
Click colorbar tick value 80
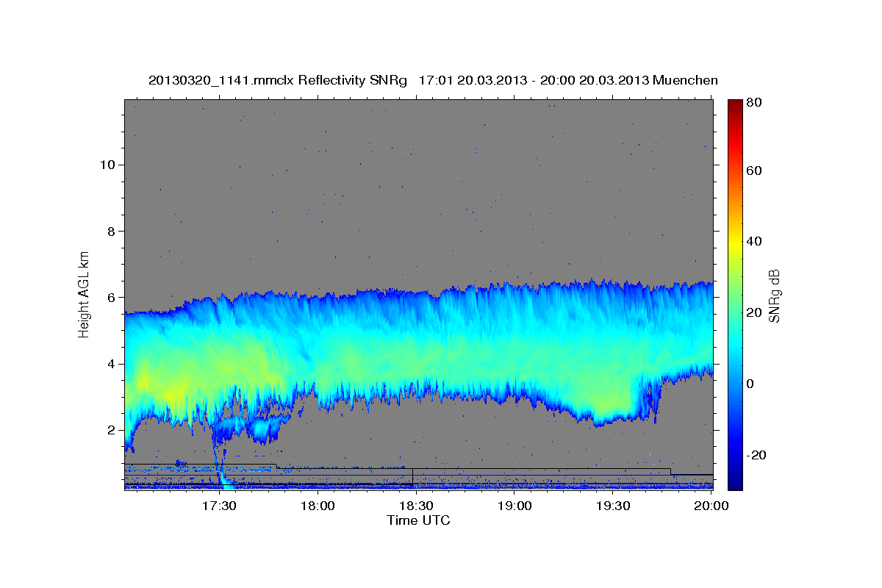click(x=754, y=102)
